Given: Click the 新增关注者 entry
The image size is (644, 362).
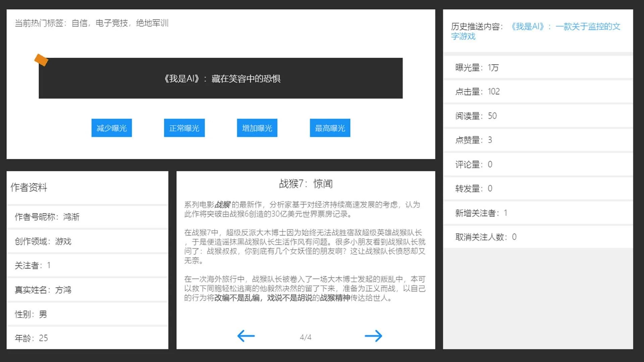Looking at the screenshot, I should [481, 213].
